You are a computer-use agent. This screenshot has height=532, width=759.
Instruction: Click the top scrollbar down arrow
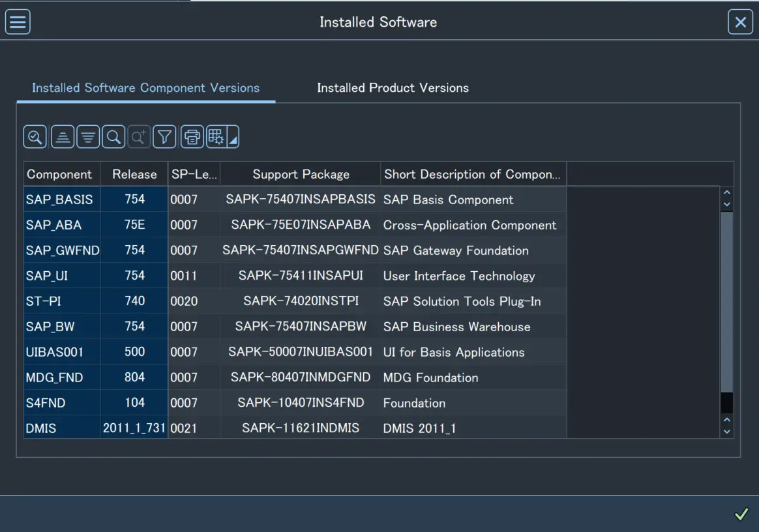coord(726,205)
